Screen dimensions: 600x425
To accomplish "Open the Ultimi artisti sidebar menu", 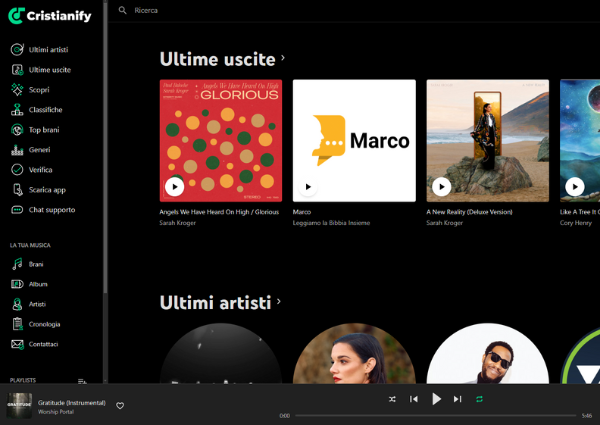I will (x=49, y=49).
